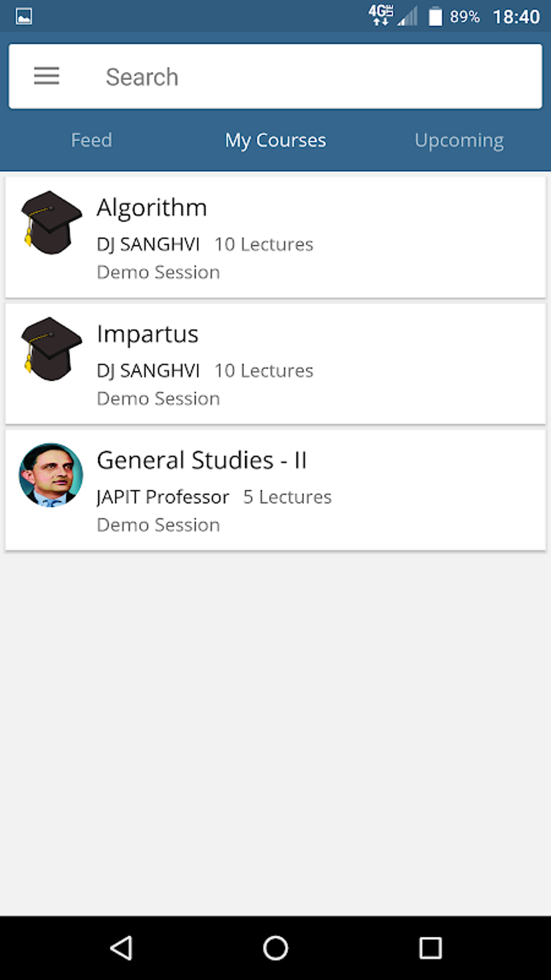Tap the General Studies professor photo
551x980 pixels.
pyautogui.click(x=51, y=475)
